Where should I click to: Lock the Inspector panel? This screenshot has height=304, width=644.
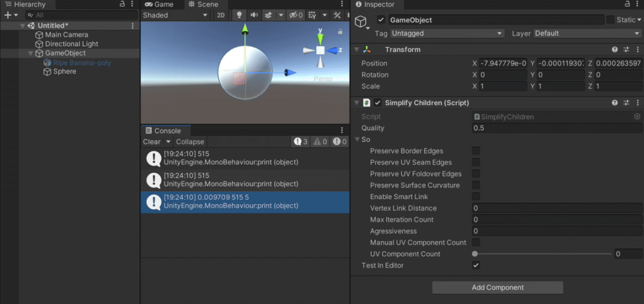[627, 4]
